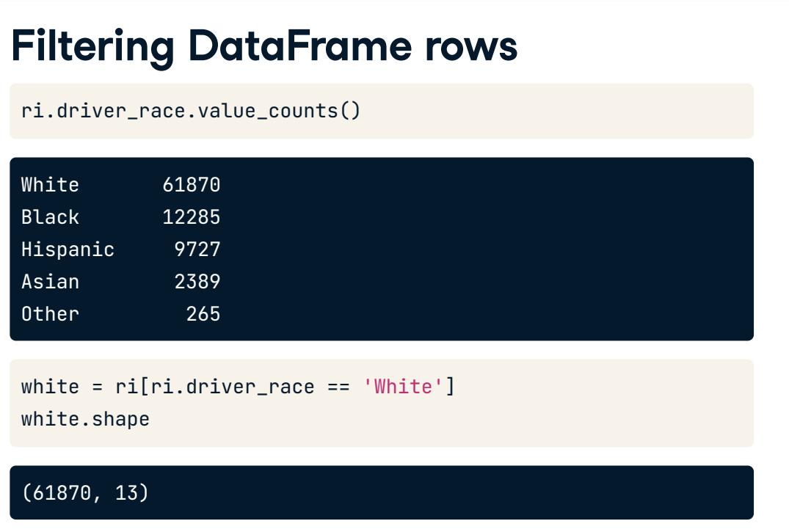This screenshot has height=532, width=789.
Task: Click the 'Asian' row label
Action: point(51,281)
